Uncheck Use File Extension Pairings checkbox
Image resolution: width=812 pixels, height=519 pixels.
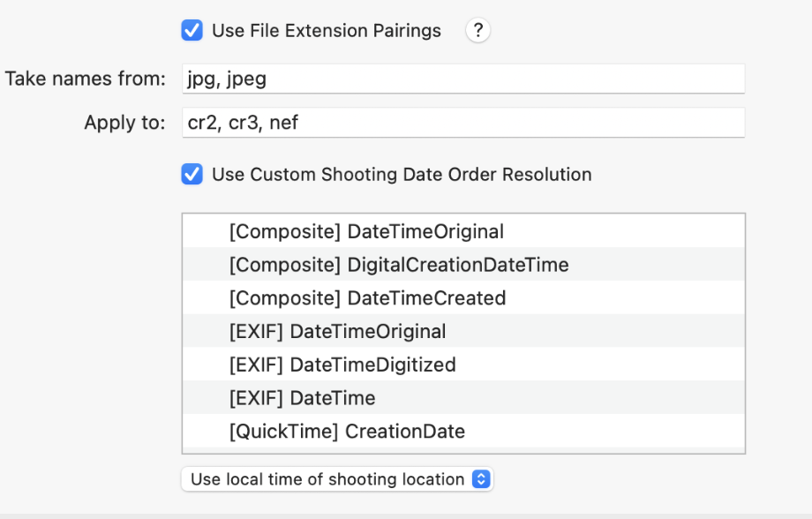pyautogui.click(x=192, y=31)
